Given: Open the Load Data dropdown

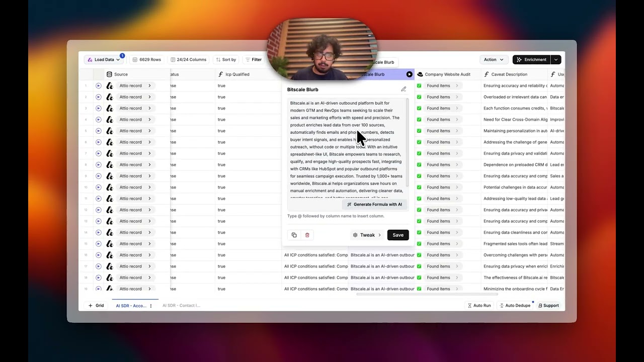Looking at the screenshot, I should (104, 59).
